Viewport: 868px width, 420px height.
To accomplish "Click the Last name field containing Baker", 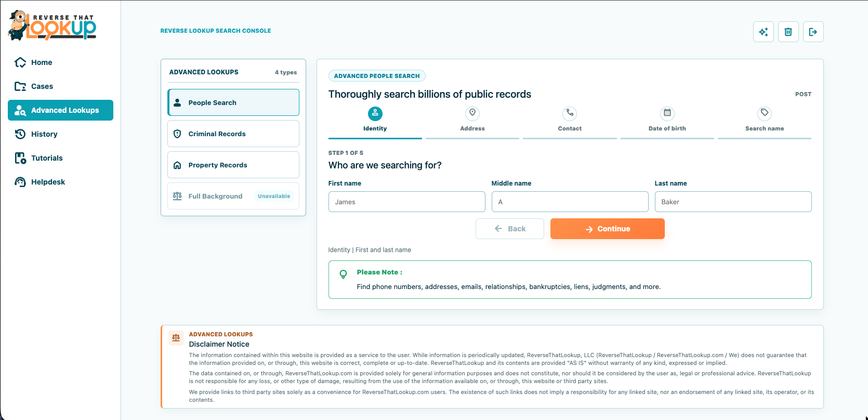I will tap(733, 202).
